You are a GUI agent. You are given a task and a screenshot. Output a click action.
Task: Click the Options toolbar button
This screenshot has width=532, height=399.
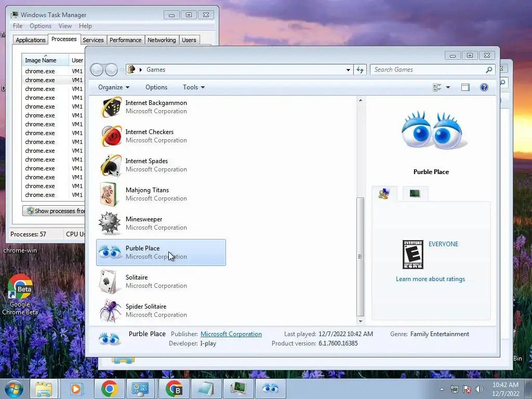tap(156, 87)
